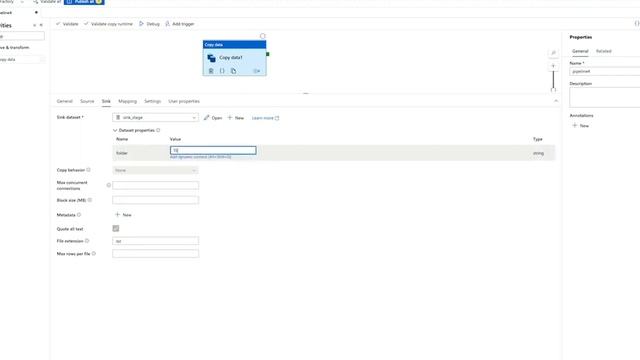Click Validate all in top bar
This screenshot has width=640, height=360.
pyautogui.click(x=47, y=2)
